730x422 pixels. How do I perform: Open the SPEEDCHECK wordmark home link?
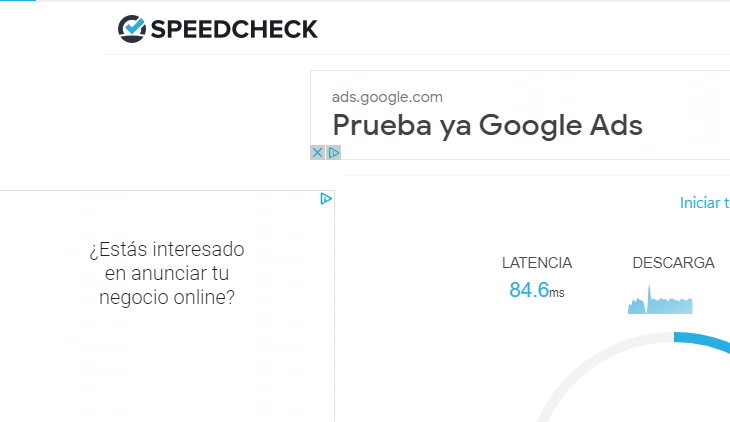234,29
